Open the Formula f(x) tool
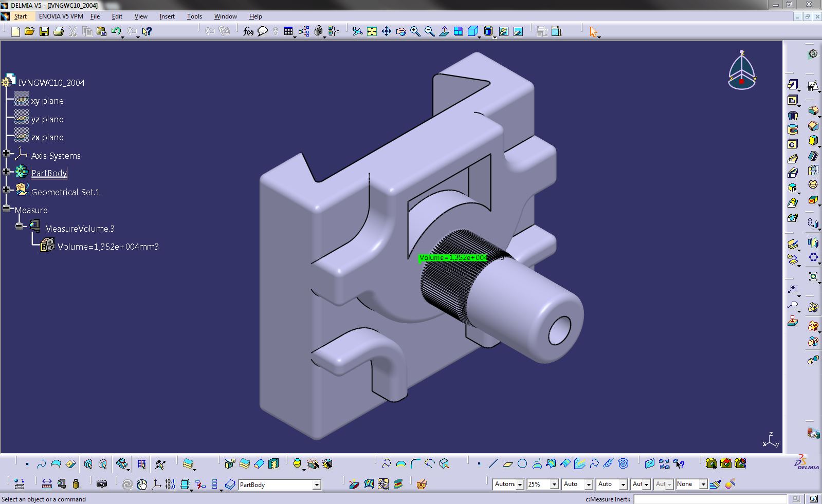The image size is (822, 504). point(248,31)
